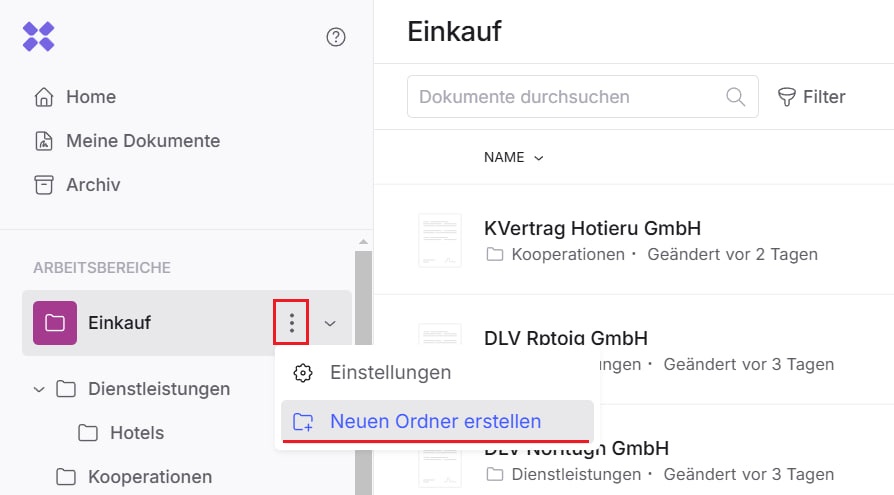This screenshot has height=495, width=894.
Task: Click the Filter funnel icon
Action: pyautogui.click(x=787, y=97)
